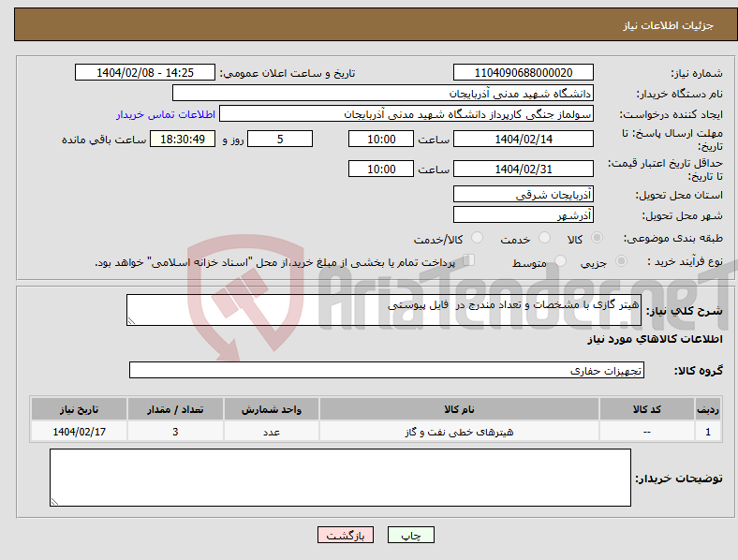Screen dimensions: 738x560
Task: Click the unit cell عدد
Action: point(272,432)
